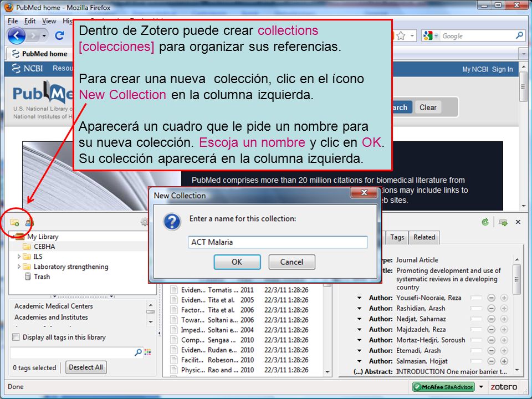The image size is (532, 399).
Task: Click the New Collection icon in Zotero
Action: pyautogui.click(x=14, y=223)
